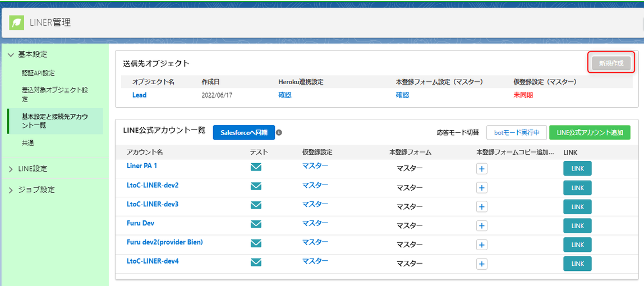
Task: Open LtoC-LINER-dev3 account link
Action: (x=153, y=204)
